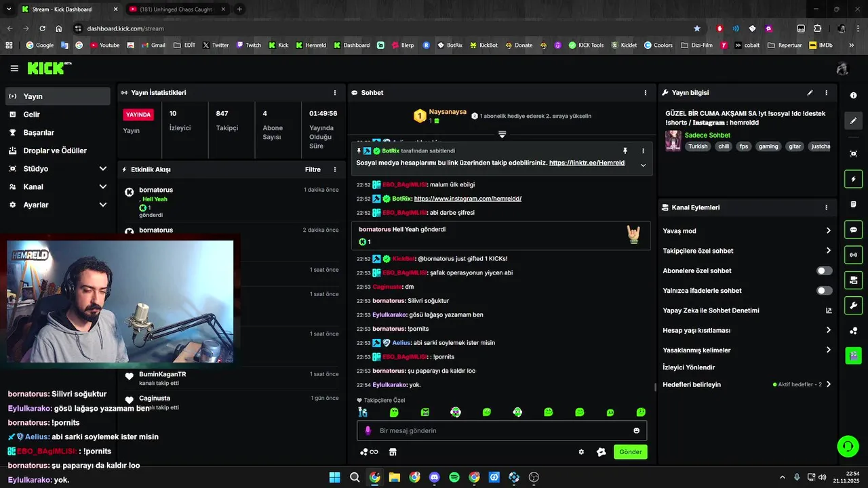The height and width of the screenshot is (488, 868).
Task: Click the user avatar at top right
Action: pos(842,68)
